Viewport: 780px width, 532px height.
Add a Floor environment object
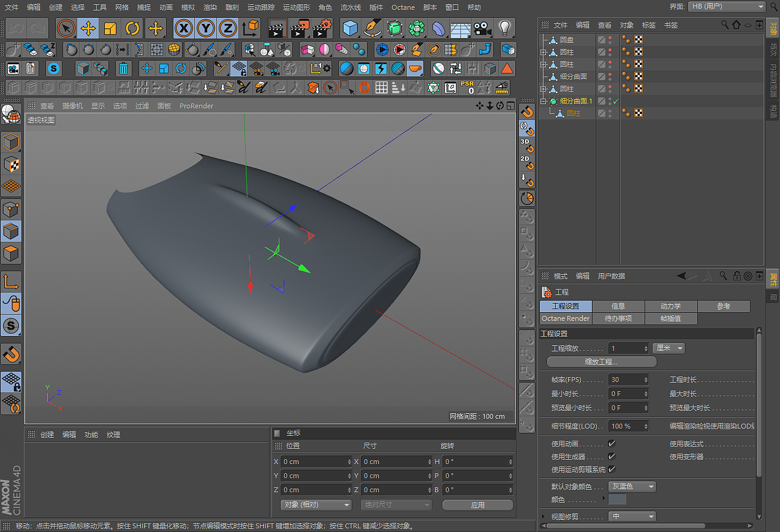460,28
